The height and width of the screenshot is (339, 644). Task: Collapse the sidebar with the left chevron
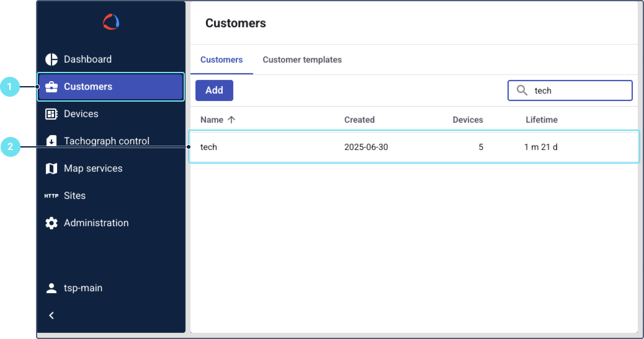tap(51, 315)
